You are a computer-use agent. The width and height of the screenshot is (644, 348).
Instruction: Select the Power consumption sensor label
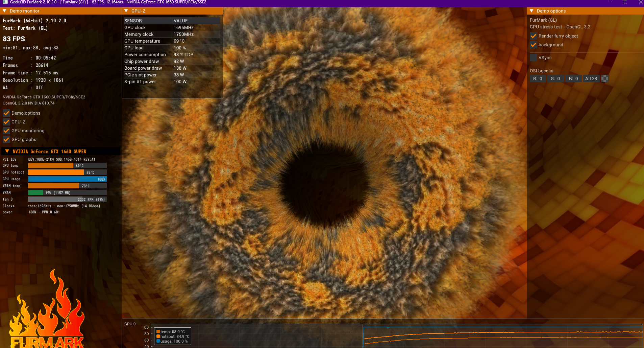145,54
